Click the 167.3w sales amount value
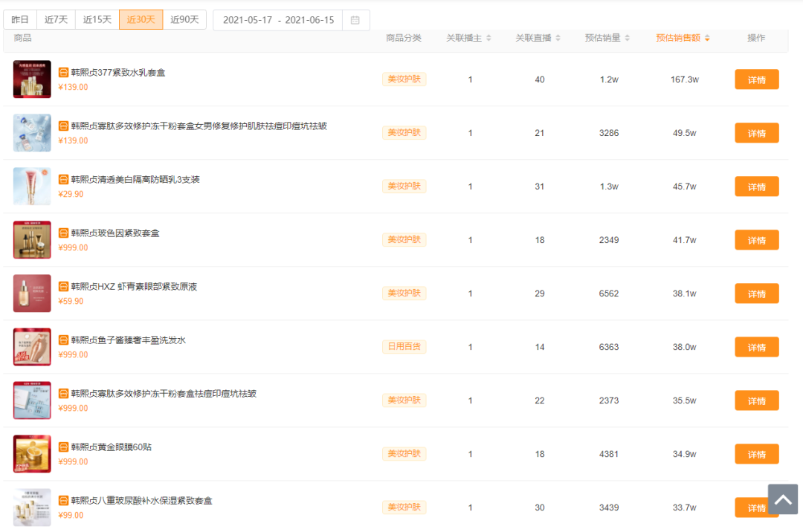 685,80
